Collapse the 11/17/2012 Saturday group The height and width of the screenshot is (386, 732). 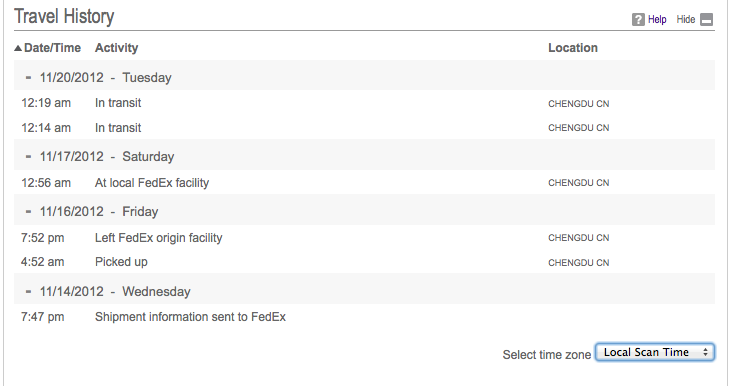(28, 156)
